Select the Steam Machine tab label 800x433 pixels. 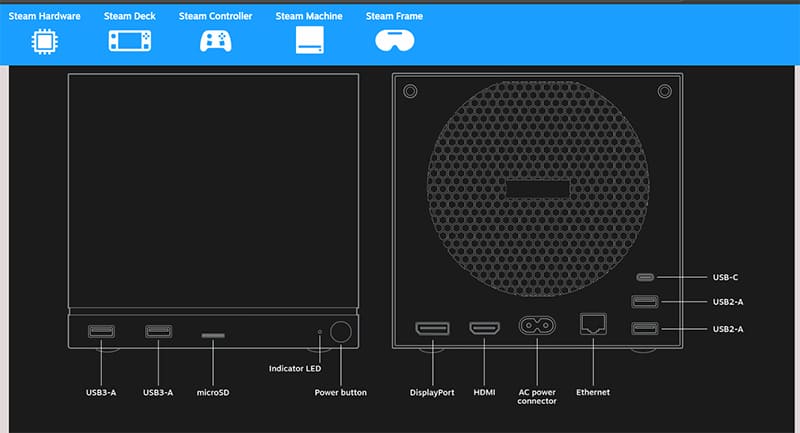tap(309, 16)
